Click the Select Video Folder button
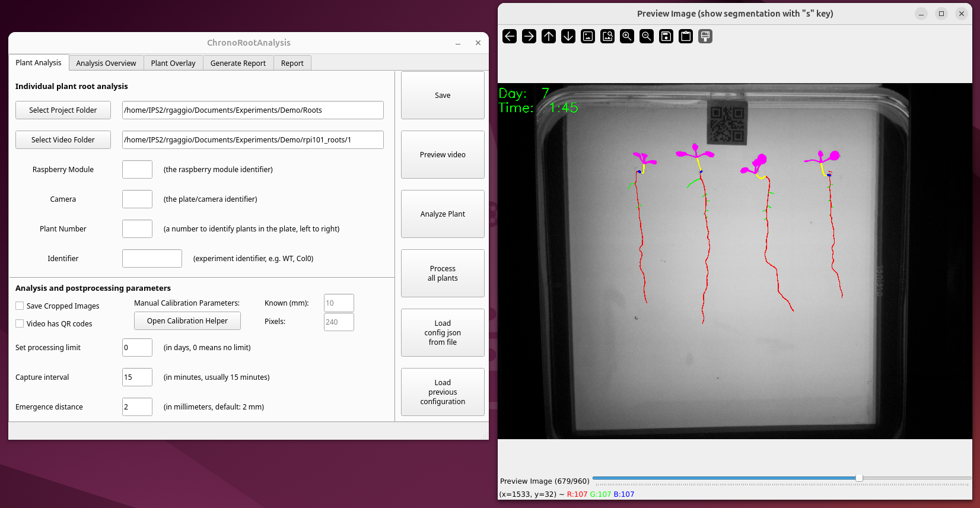 [63, 140]
